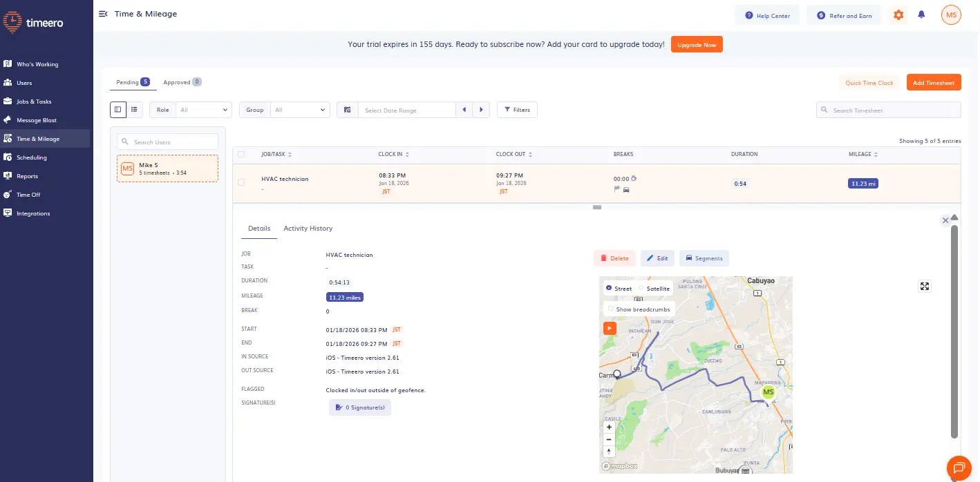Click the car icon in Breaks column
980x482 pixels.
[626, 189]
